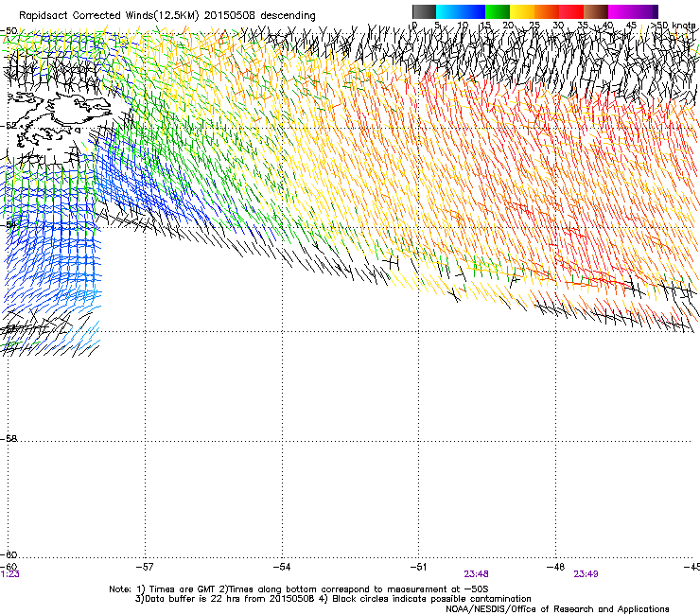
Task: Click the cyan 5-10 knots legend swatch
Action: pyautogui.click(x=447, y=11)
